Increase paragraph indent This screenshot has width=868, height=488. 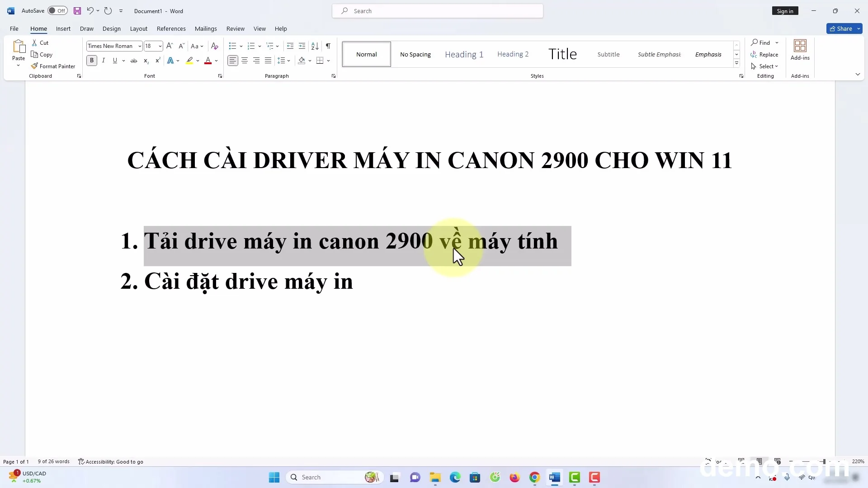coord(302,46)
